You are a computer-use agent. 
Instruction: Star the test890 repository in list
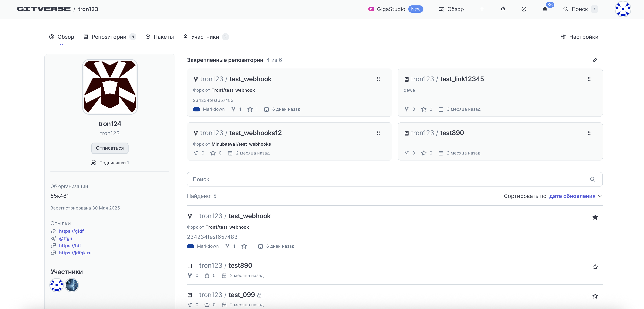(595, 267)
